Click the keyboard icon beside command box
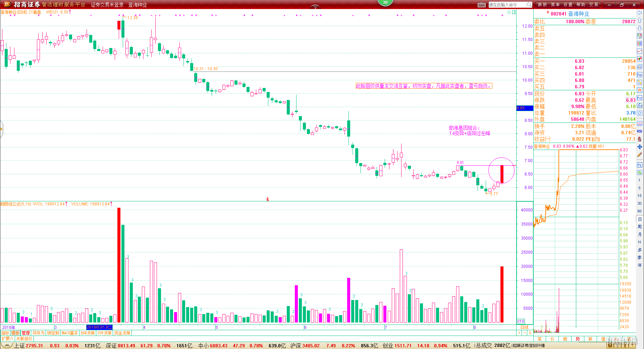This screenshot has width=644, height=349. pos(481,5)
